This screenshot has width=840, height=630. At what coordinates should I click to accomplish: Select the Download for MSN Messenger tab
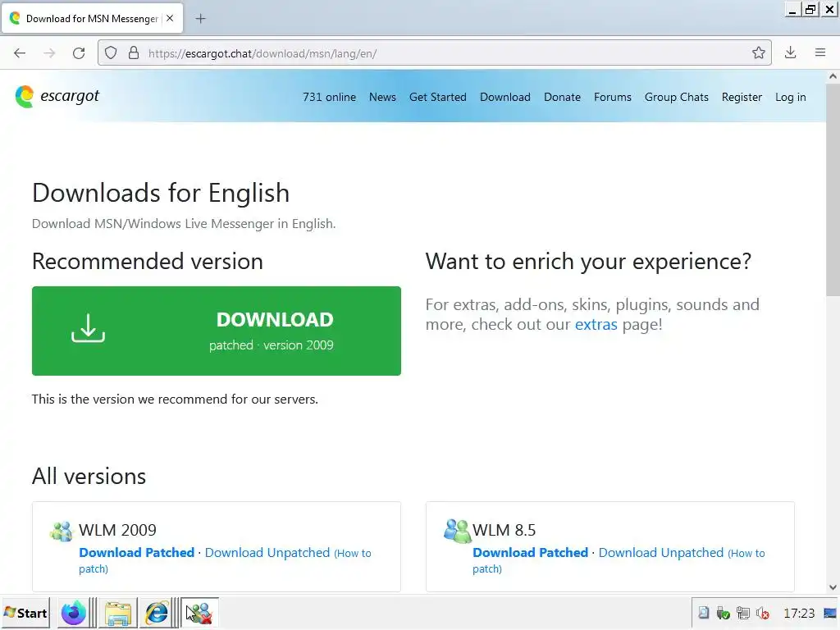[93, 18]
